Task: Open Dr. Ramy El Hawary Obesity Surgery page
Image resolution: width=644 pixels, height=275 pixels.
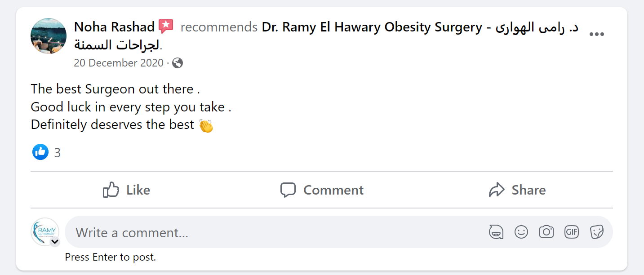Action: pos(371,27)
